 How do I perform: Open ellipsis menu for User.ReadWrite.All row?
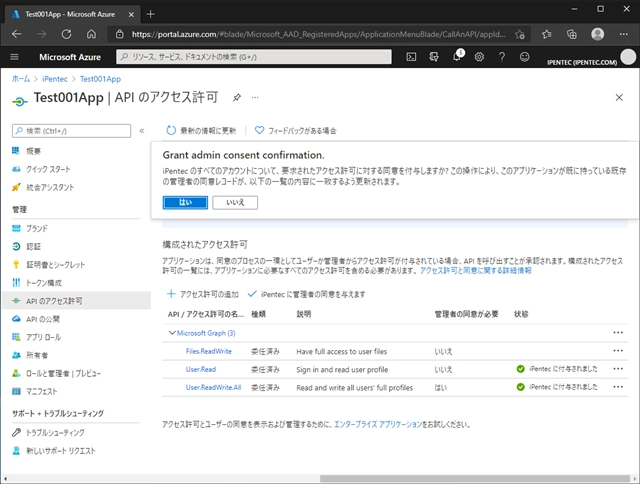coord(618,387)
